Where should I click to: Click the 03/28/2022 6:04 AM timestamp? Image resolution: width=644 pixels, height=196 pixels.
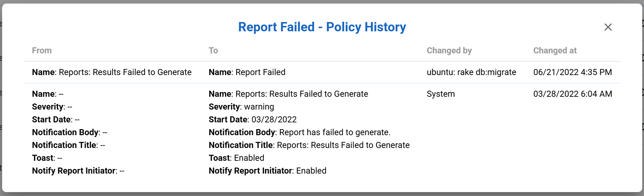572,94
